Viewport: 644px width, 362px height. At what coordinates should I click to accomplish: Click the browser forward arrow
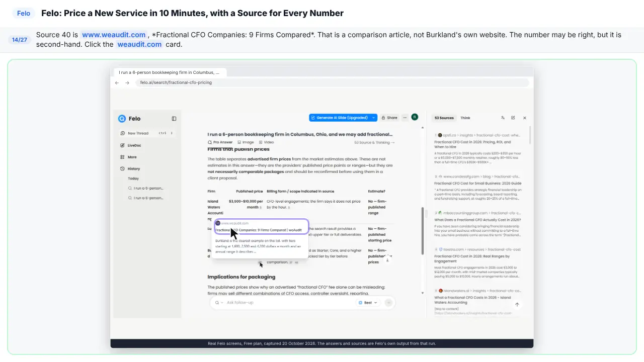[x=127, y=82]
